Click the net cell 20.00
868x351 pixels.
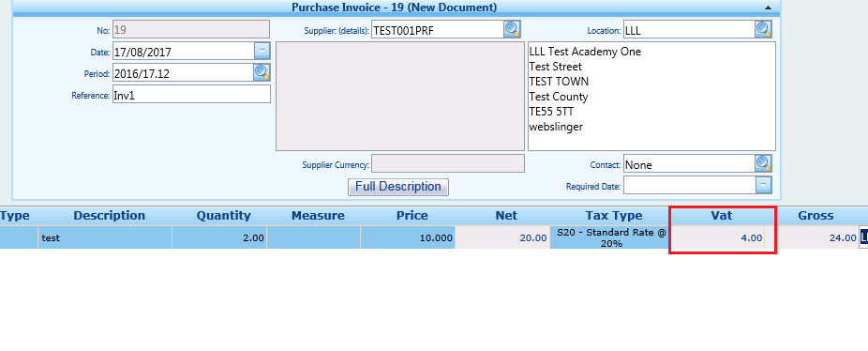coord(502,237)
